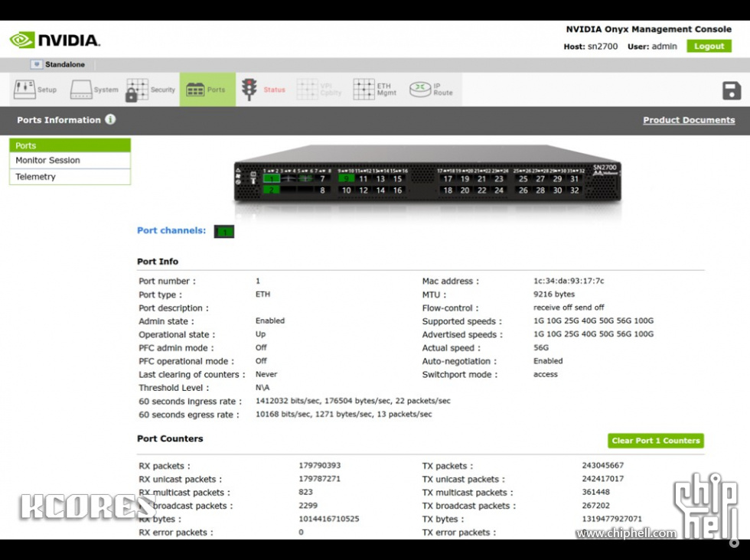
Task: Click the 60 seconds ingress rate value
Action: tap(353, 401)
